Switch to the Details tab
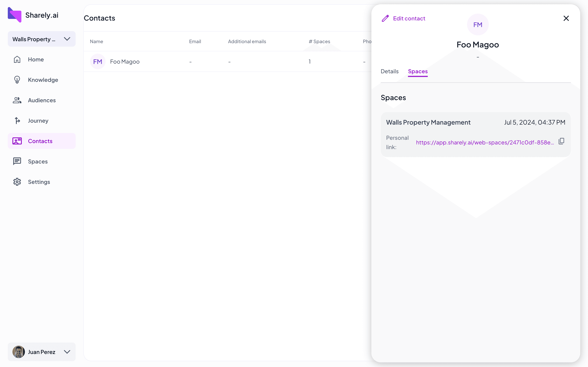The height and width of the screenshot is (367, 588). pos(389,71)
